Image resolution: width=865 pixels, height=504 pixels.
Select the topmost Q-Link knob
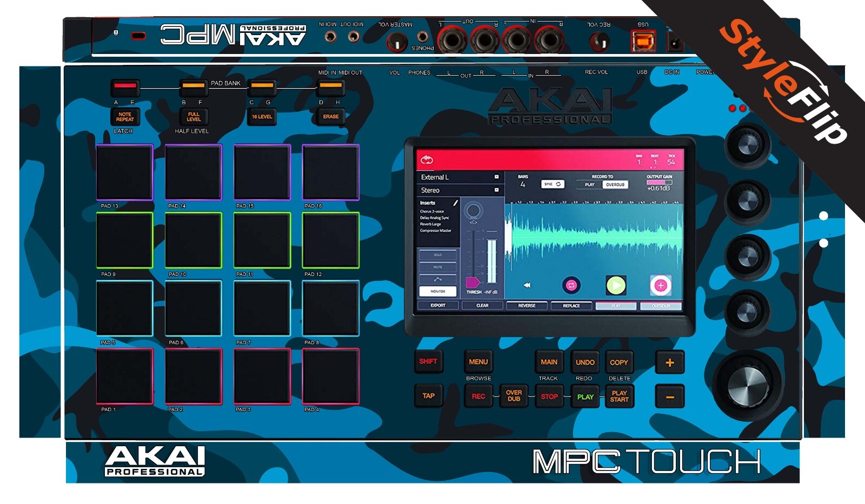pyautogui.click(x=748, y=145)
